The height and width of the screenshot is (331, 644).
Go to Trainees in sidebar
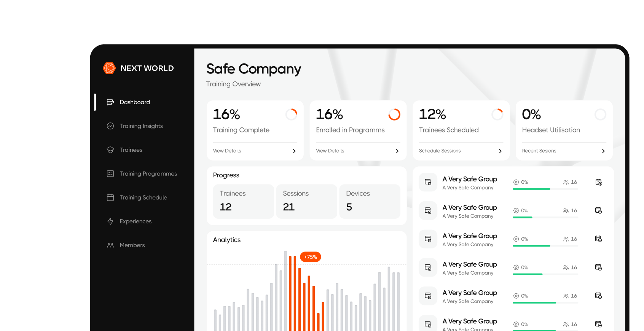[131, 150]
